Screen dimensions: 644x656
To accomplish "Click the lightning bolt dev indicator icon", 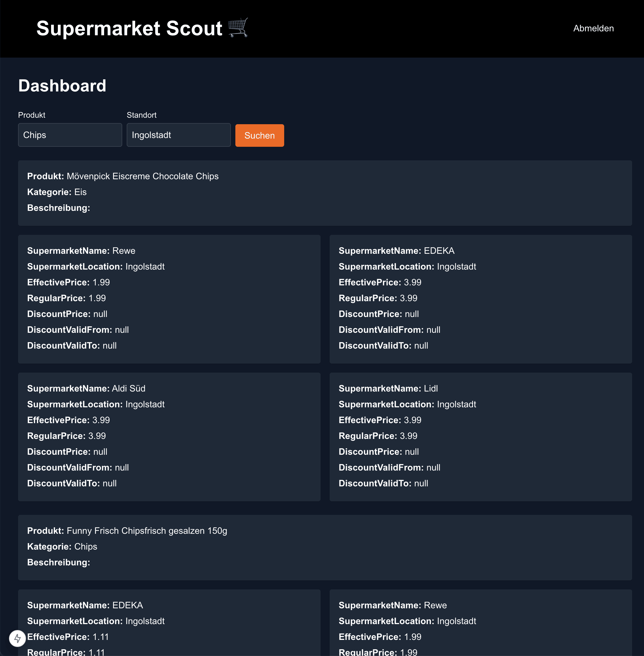I will (x=17, y=638).
